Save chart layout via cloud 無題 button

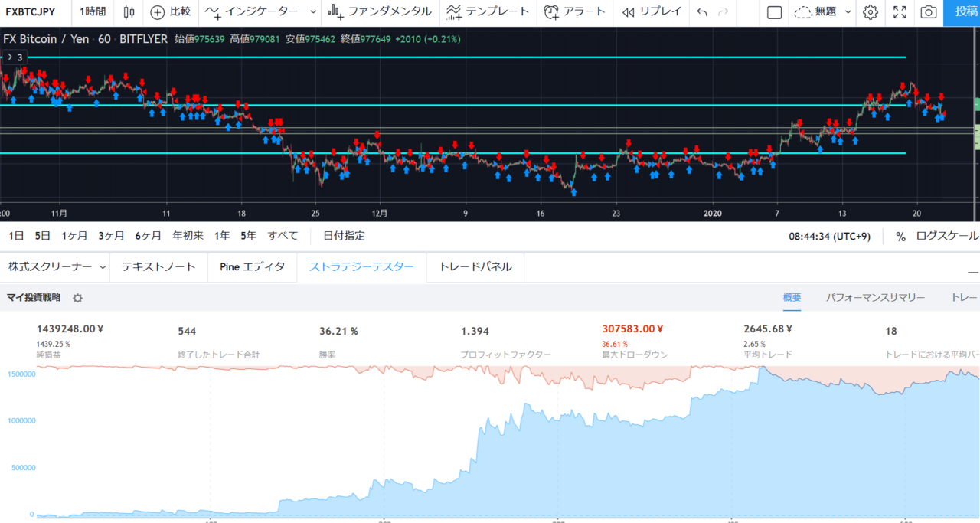(815, 12)
